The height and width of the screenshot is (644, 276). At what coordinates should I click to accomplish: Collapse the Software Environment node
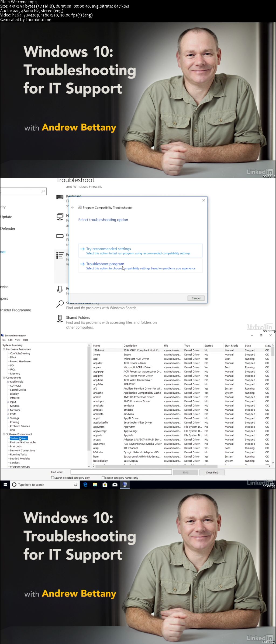click(x=4, y=434)
